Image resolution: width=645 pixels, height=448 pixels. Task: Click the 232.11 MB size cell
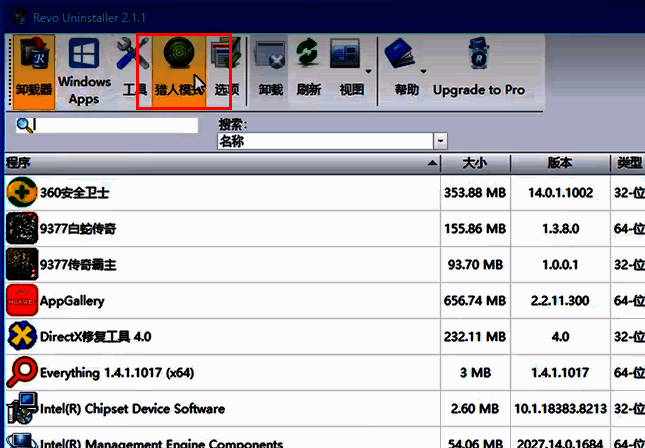(475, 337)
